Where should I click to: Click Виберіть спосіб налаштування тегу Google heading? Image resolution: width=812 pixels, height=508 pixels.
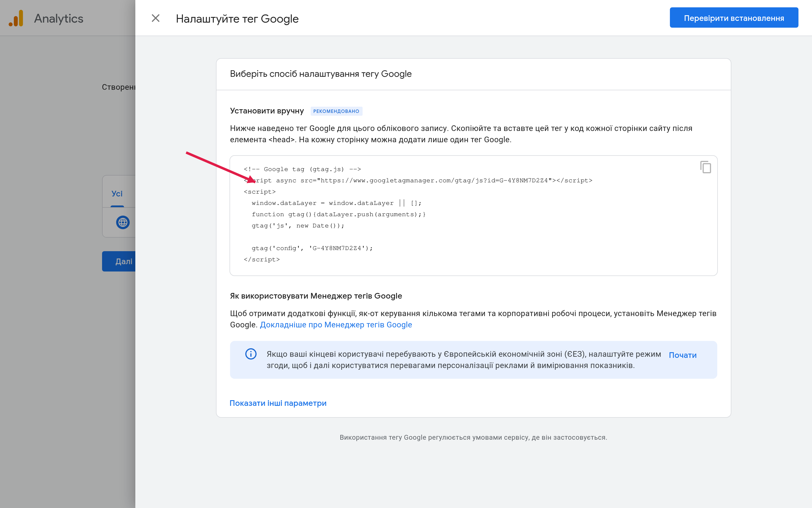[x=321, y=74]
